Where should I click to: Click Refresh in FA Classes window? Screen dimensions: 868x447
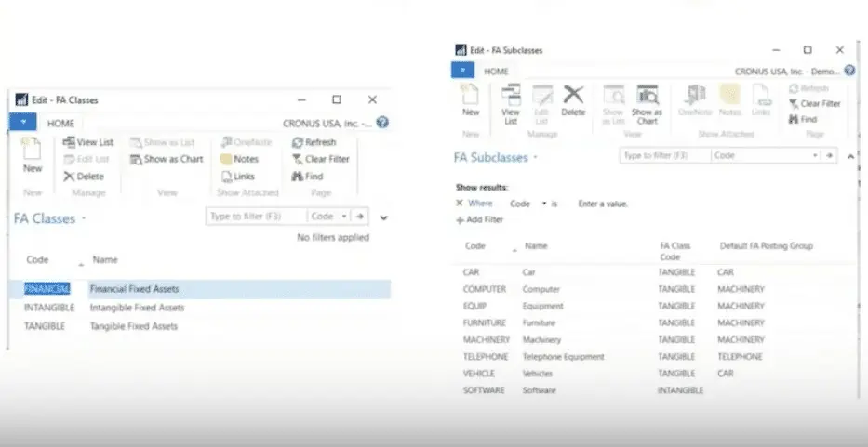(314, 142)
